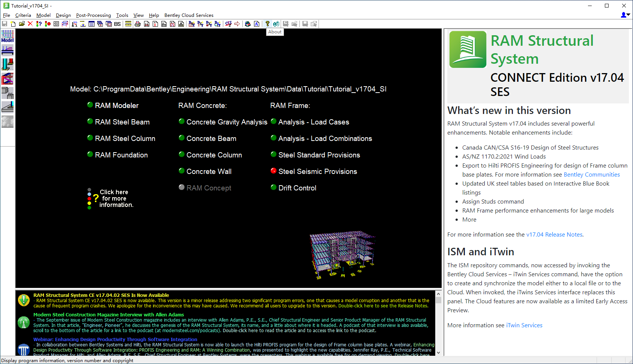
Task: Click the BS code toolbar button
Action: [117, 24]
